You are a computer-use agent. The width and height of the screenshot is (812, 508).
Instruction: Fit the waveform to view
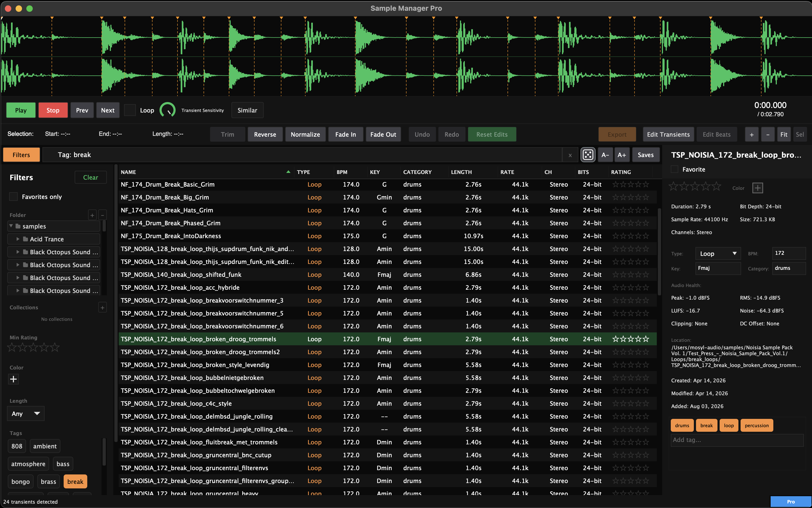tap(784, 135)
